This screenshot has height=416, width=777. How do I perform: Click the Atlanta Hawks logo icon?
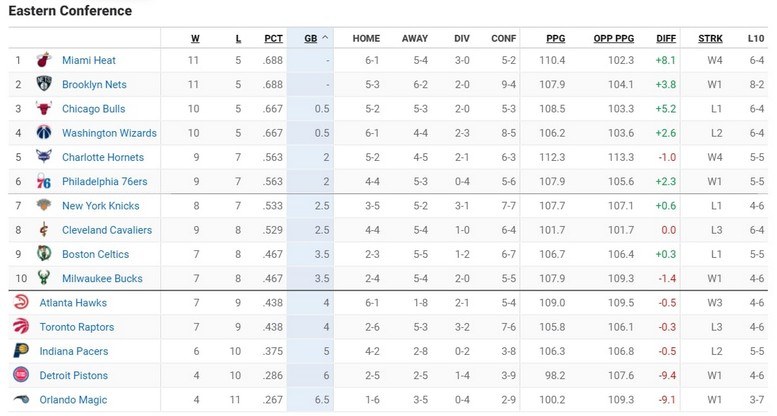21,303
